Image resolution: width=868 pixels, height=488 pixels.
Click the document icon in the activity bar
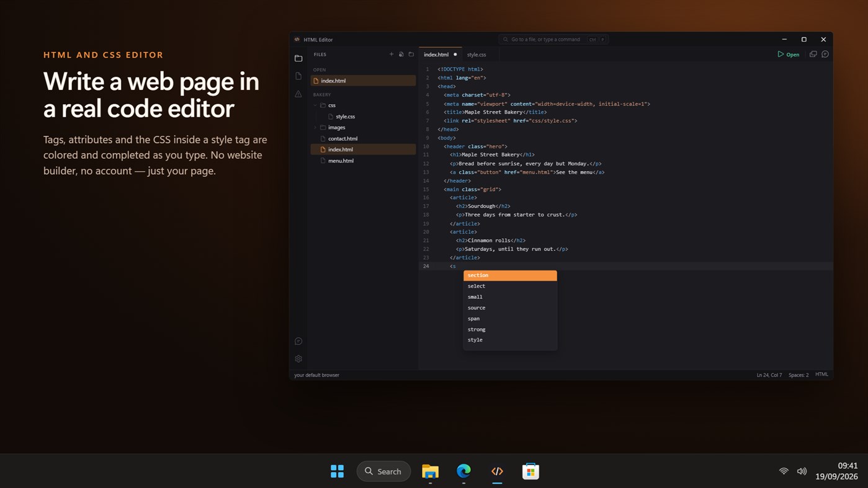click(x=298, y=76)
